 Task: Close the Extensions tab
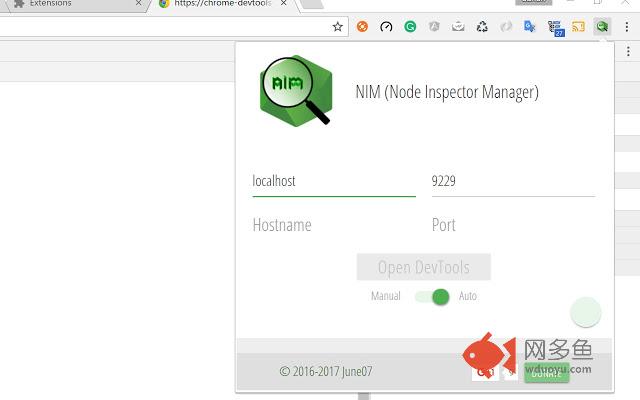138,3
